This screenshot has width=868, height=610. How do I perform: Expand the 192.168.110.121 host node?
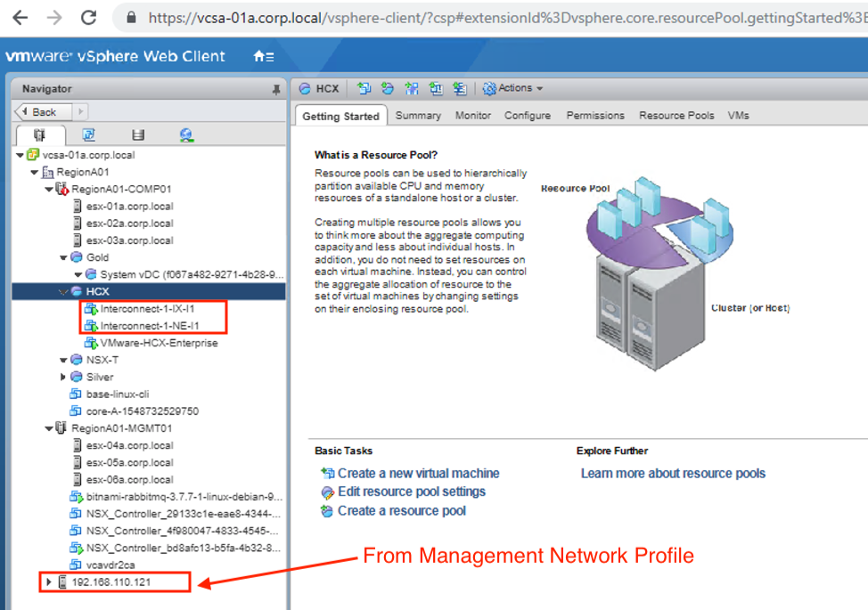(49, 582)
